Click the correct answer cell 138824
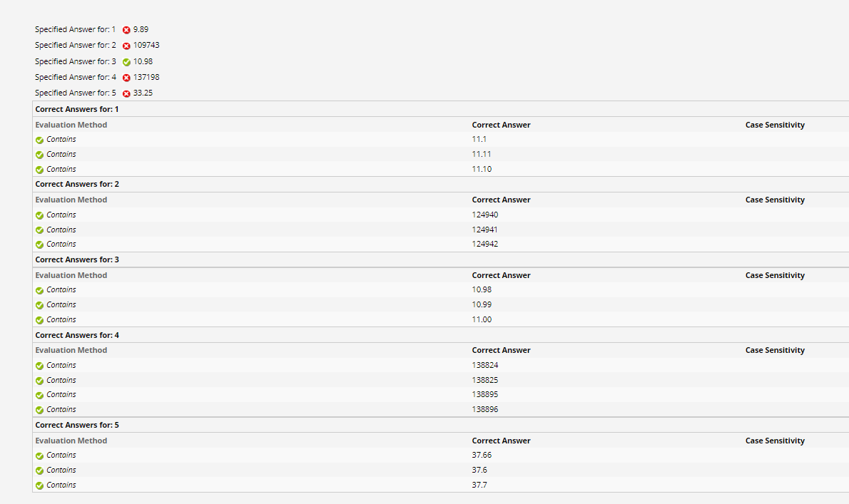This screenshot has height=504, width=849. 484,365
